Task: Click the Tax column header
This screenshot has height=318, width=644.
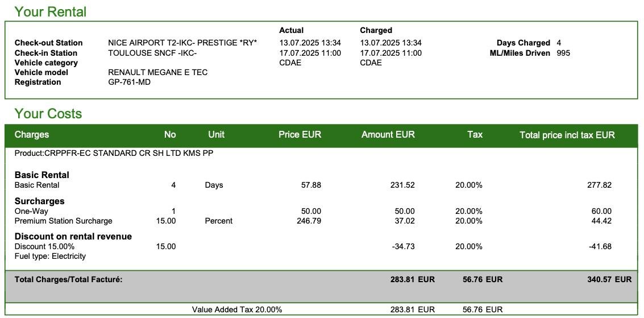Action: coord(475,134)
